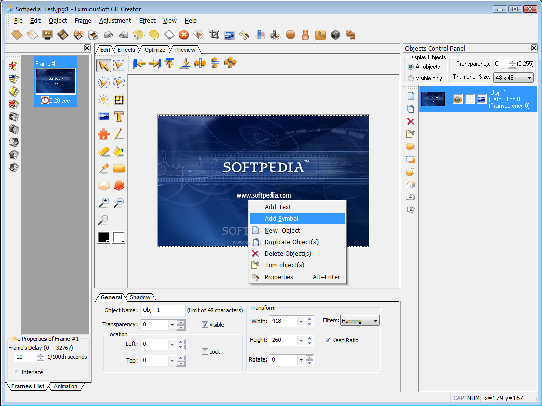Click the center vertically icon
Screen dimensions: 542x406
coord(215,63)
